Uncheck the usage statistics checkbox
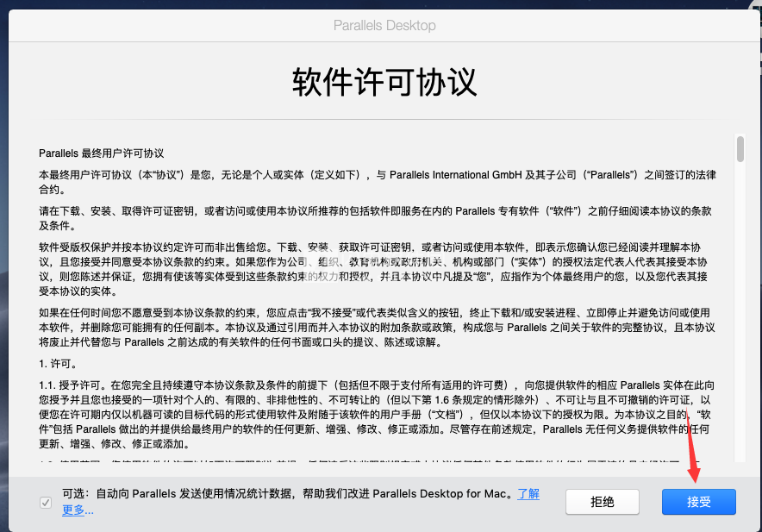This screenshot has height=532, width=762. pyautogui.click(x=46, y=503)
